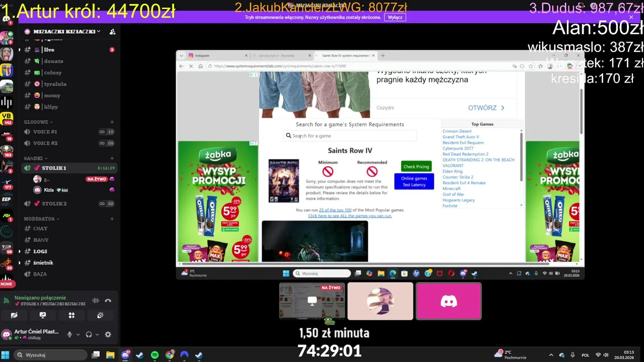Open the memy text channel

[69, 96]
